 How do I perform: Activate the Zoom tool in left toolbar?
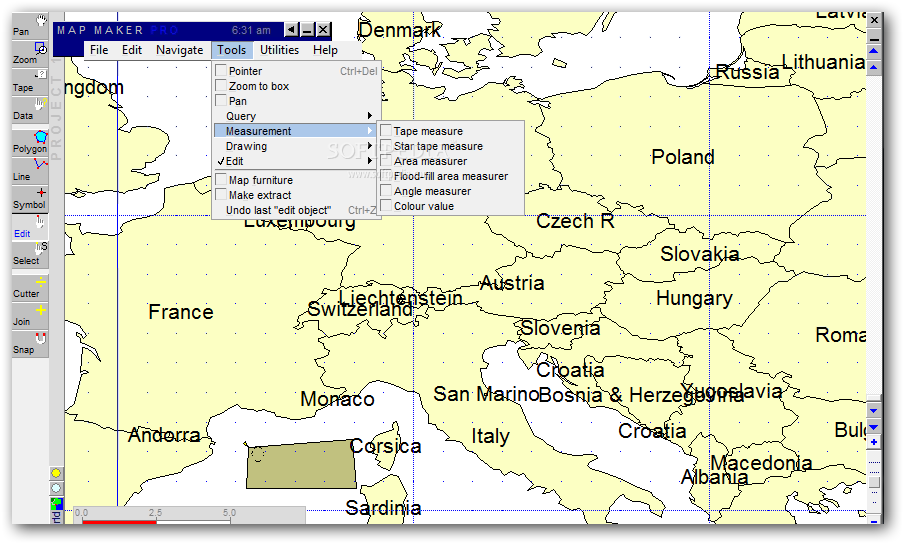(x=30, y=54)
